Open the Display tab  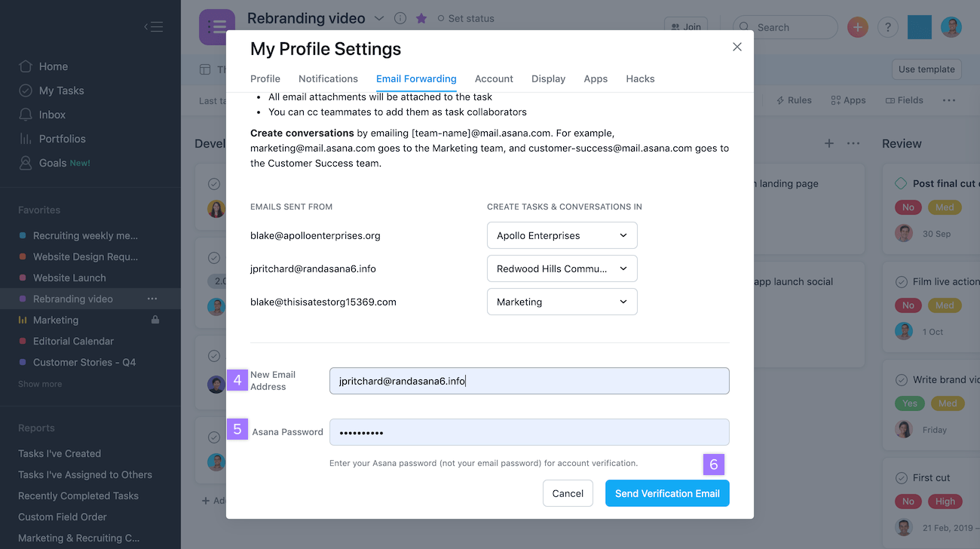(x=548, y=78)
